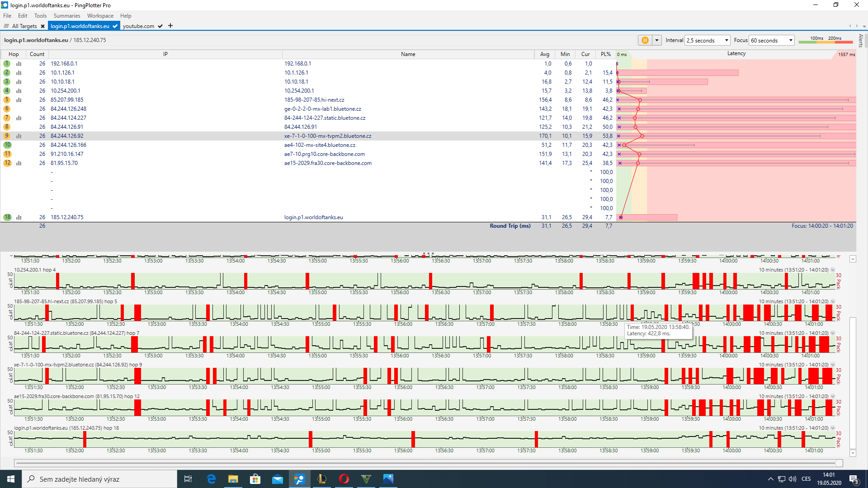868x488 pixels.
Task: Open the Summaries menu
Action: click(x=66, y=16)
